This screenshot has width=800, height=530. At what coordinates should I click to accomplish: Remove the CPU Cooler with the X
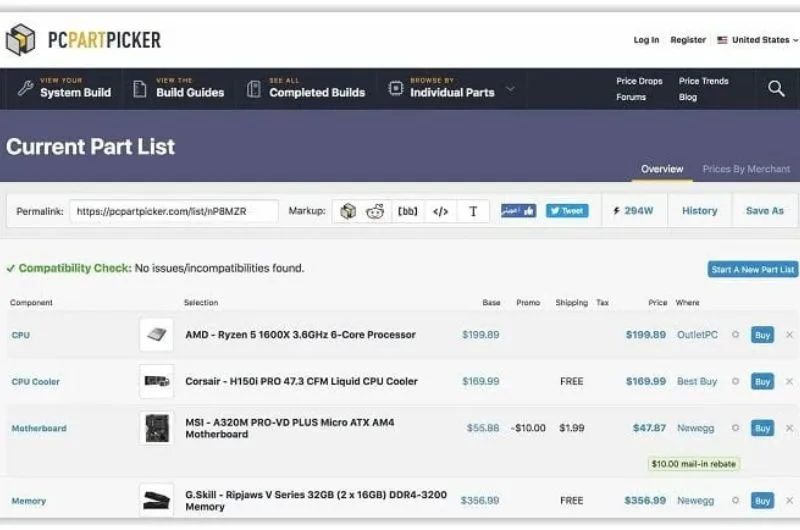pos(789,381)
